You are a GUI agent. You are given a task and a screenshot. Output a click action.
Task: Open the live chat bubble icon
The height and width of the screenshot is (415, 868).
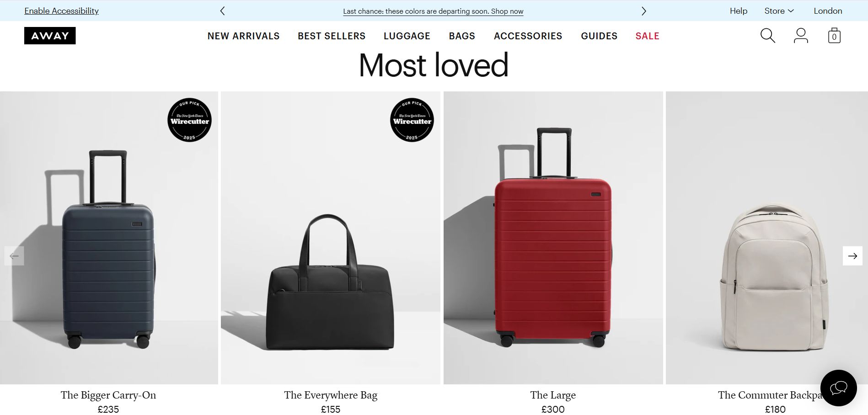[x=838, y=388]
